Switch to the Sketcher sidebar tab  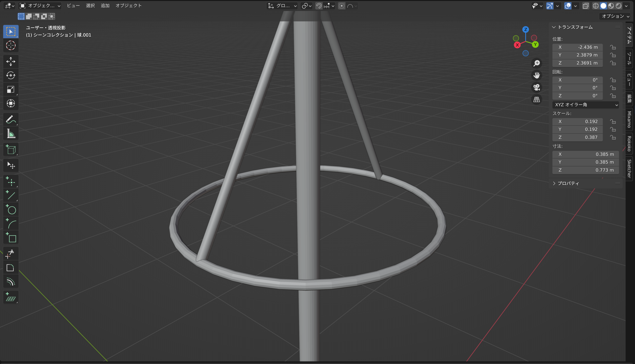click(629, 169)
